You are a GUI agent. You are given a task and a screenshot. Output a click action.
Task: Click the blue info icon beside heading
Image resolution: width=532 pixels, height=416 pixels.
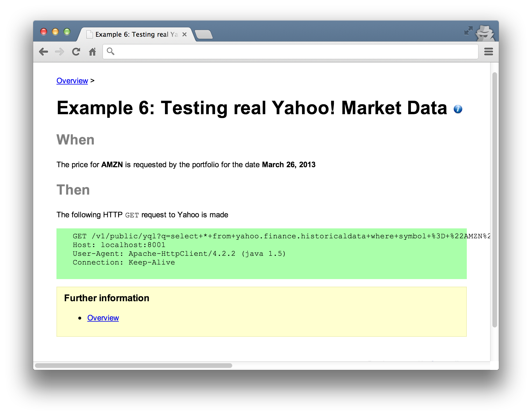click(457, 109)
